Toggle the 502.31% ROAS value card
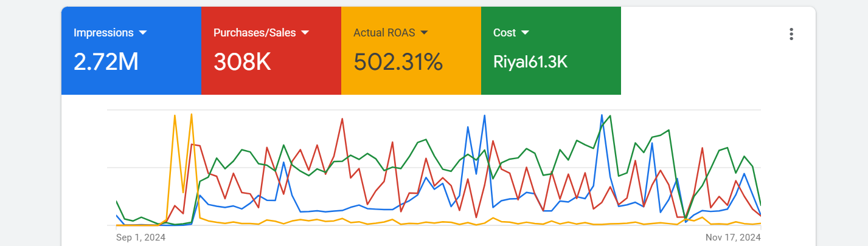Image resolution: width=868 pixels, height=246 pixels. tap(398, 62)
